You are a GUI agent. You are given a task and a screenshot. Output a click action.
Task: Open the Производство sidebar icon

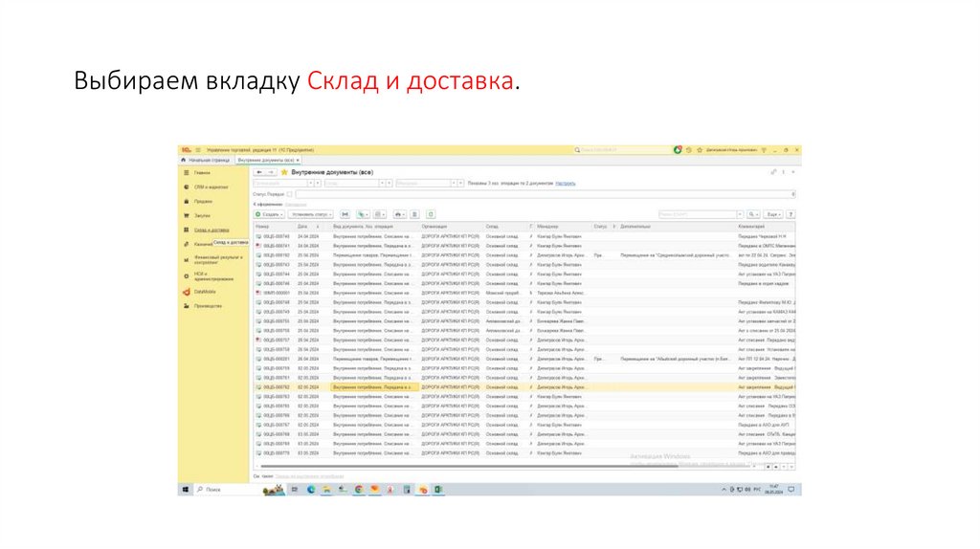(187, 306)
